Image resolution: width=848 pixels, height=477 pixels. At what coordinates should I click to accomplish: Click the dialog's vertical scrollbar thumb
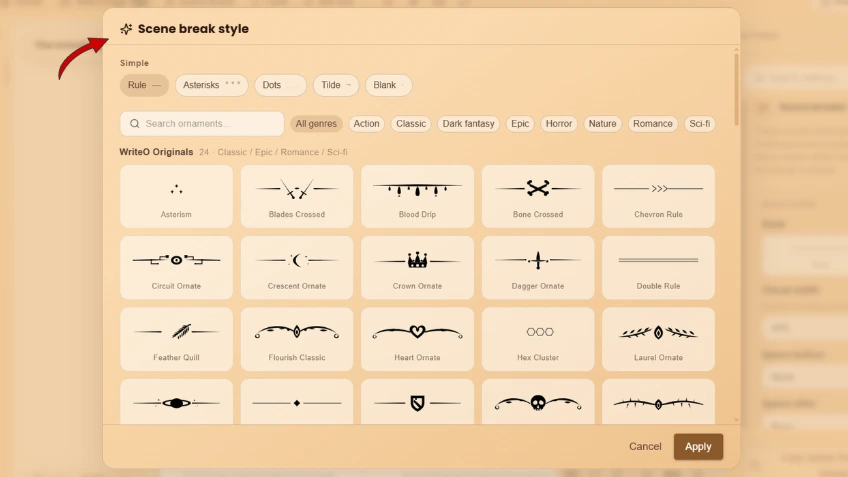point(736,89)
